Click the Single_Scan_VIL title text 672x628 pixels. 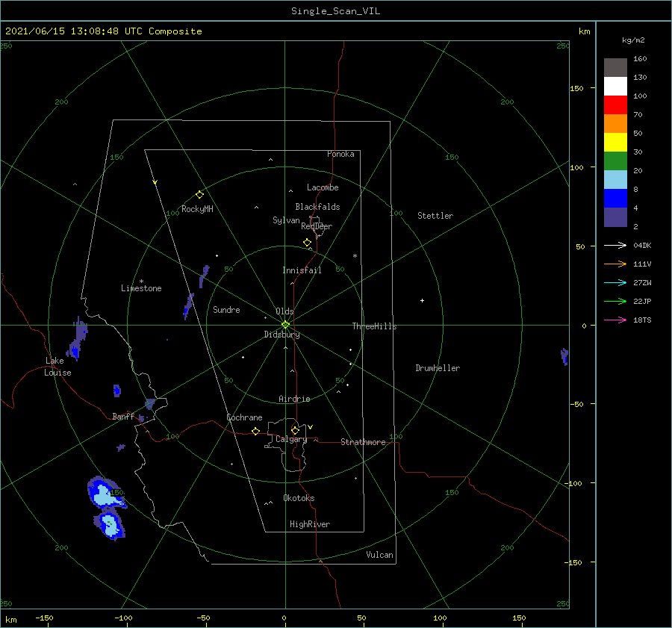click(335, 11)
